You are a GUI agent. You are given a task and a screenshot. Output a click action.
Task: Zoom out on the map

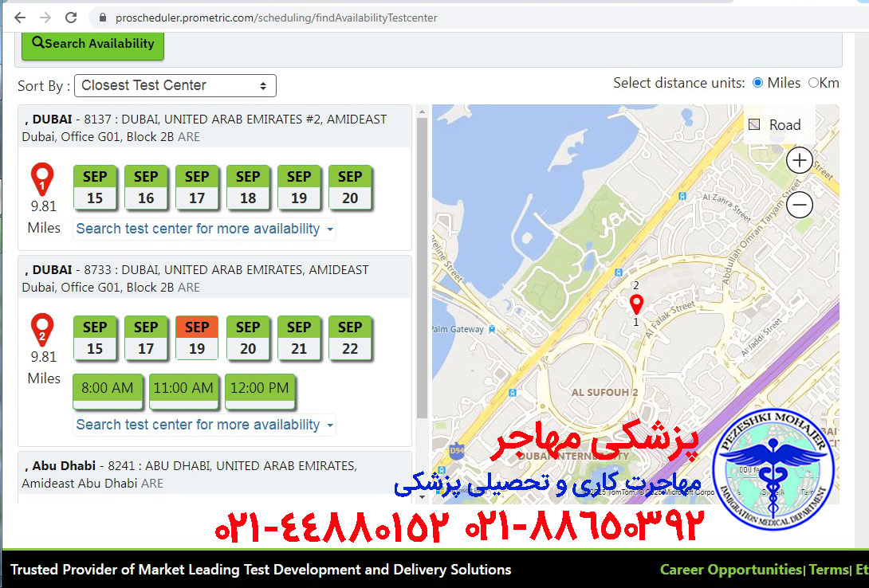point(799,205)
